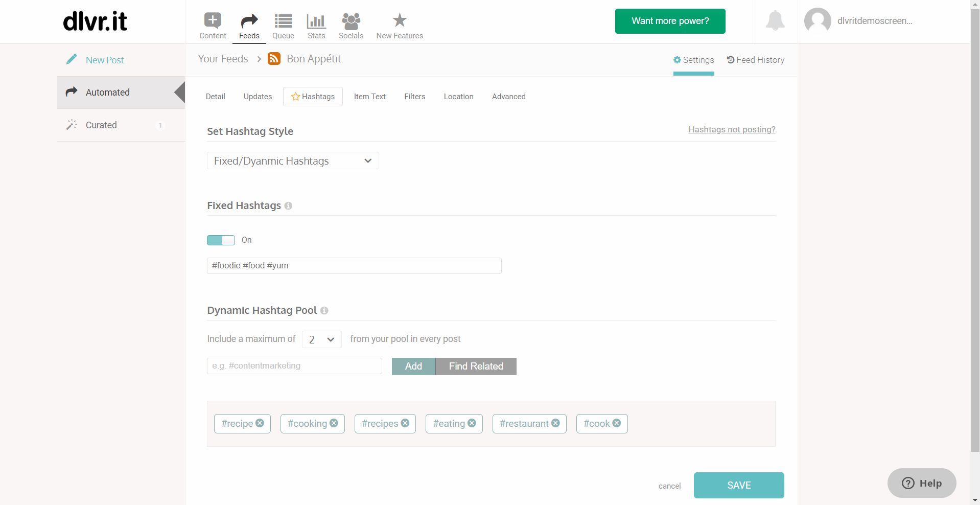Click the cancel link
The image size is (980, 505).
(x=669, y=486)
